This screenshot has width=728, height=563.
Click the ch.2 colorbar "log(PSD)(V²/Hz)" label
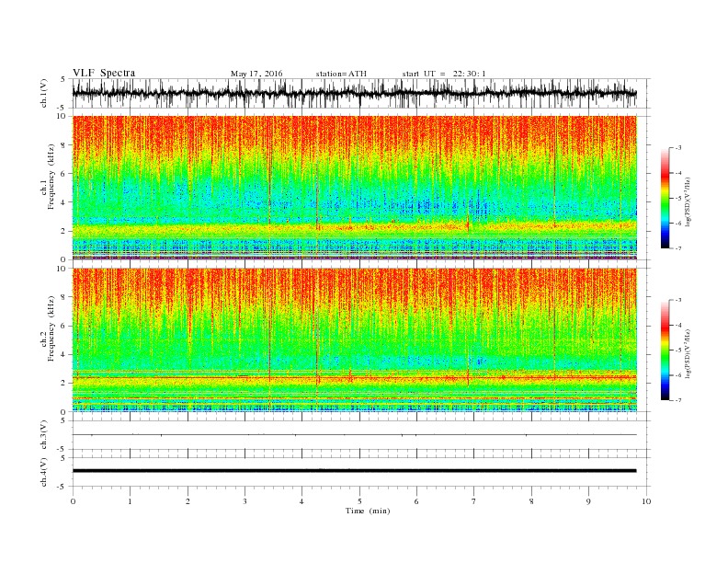688,352
